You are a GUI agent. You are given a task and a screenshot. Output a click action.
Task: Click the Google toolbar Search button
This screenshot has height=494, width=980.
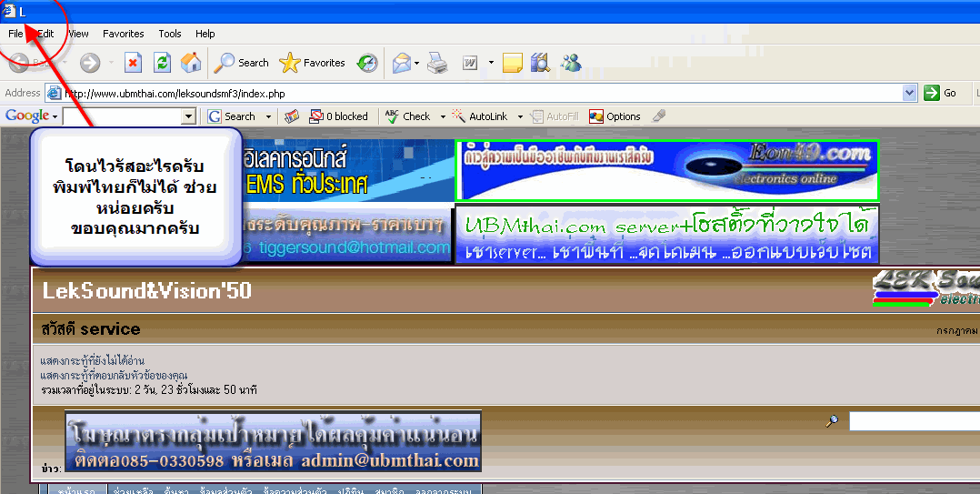tap(232, 116)
